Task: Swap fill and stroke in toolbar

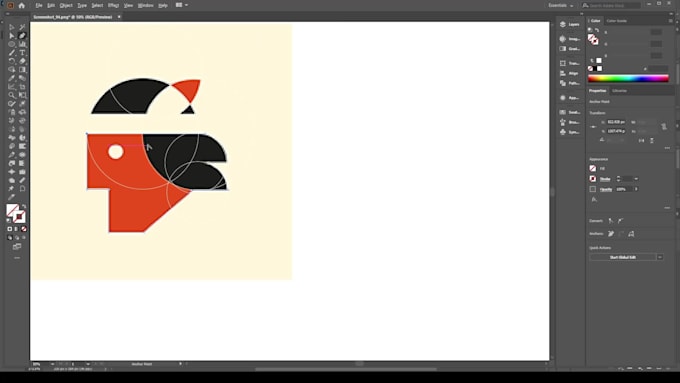Action: coord(24,206)
